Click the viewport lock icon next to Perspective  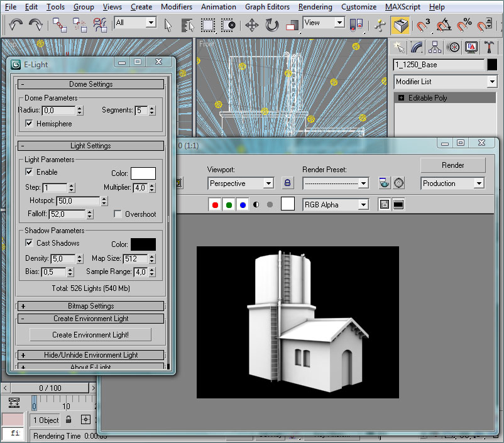pyautogui.click(x=288, y=183)
